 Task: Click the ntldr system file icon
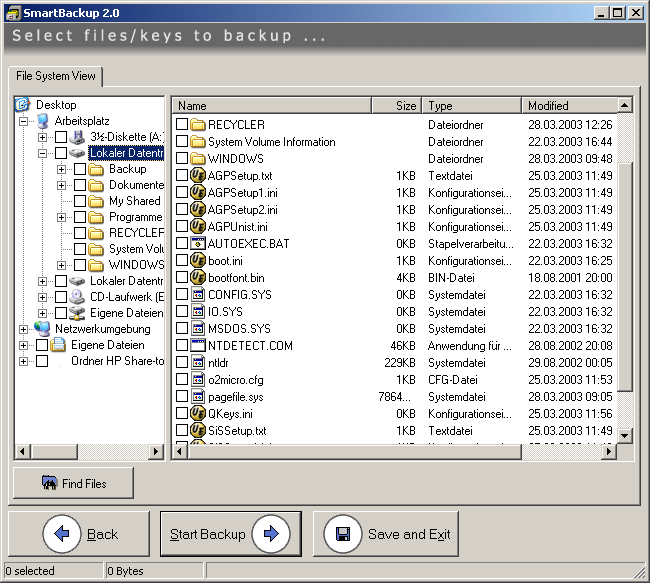point(198,362)
